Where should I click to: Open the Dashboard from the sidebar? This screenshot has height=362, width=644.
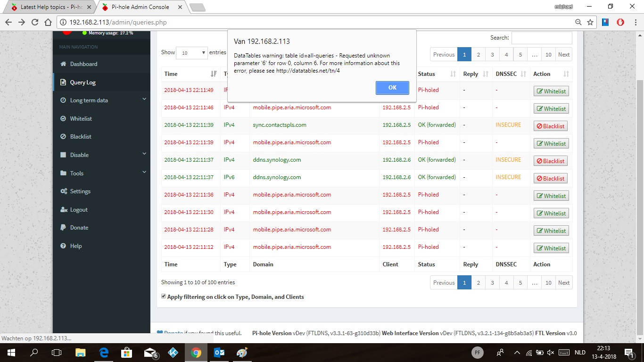(84, 64)
